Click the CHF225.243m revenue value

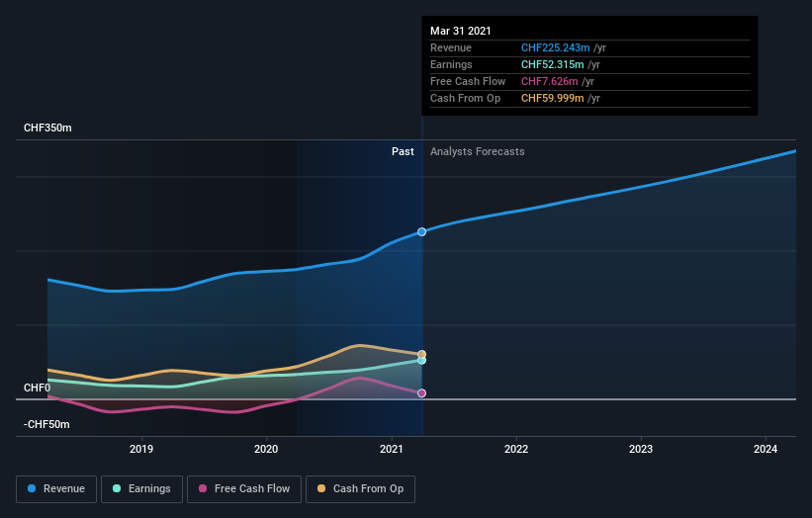click(555, 47)
